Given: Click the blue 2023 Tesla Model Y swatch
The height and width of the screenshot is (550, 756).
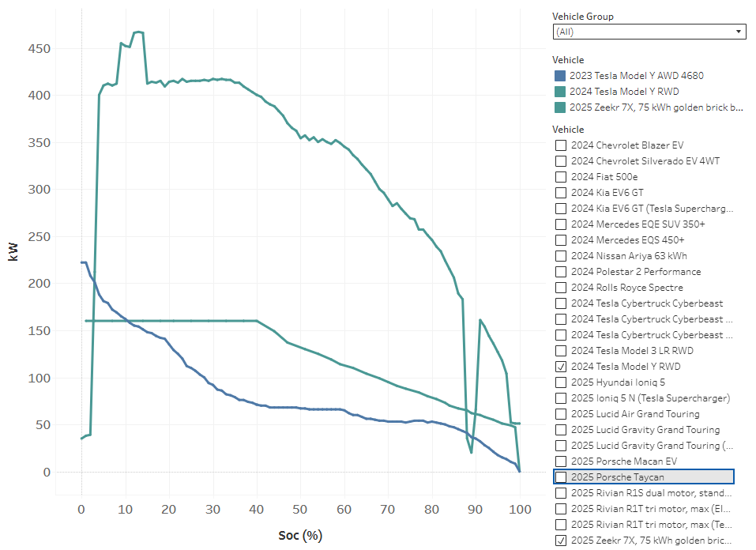Looking at the screenshot, I should click(x=560, y=76).
